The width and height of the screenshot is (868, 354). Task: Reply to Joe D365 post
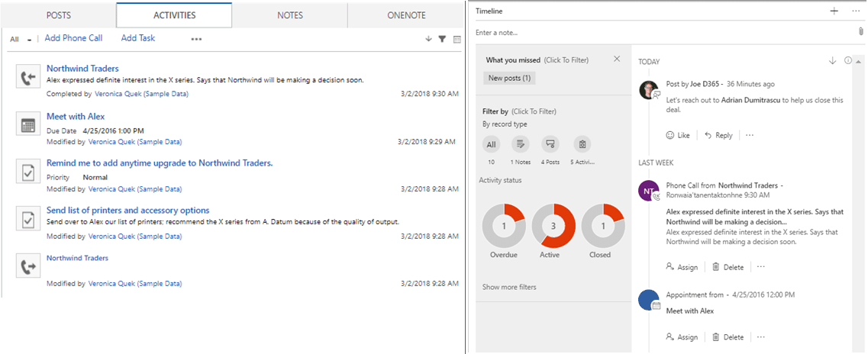coord(718,135)
